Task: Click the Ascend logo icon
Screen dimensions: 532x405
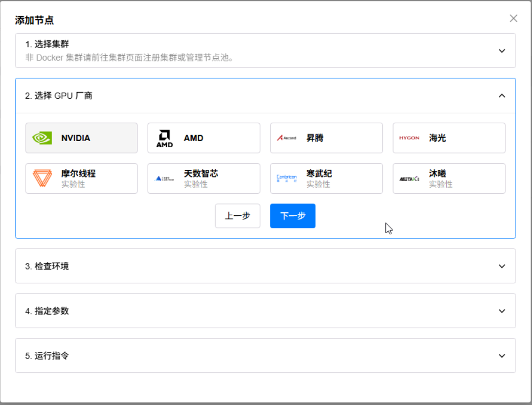Action: [x=287, y=138]
